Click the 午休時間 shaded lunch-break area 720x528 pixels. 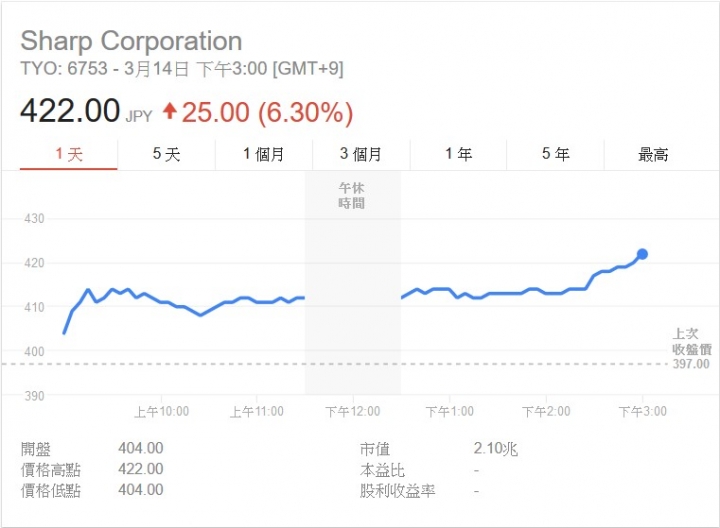click(353, 282)
